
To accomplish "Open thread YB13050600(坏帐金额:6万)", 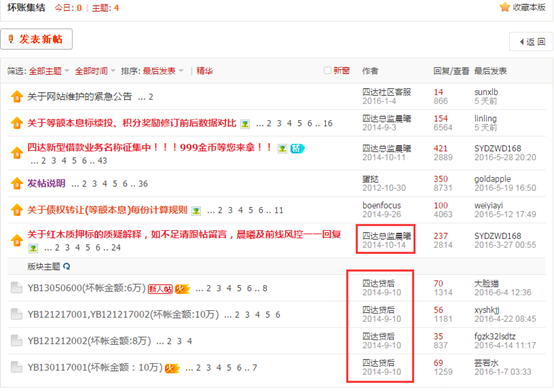I will coord(87,288).
